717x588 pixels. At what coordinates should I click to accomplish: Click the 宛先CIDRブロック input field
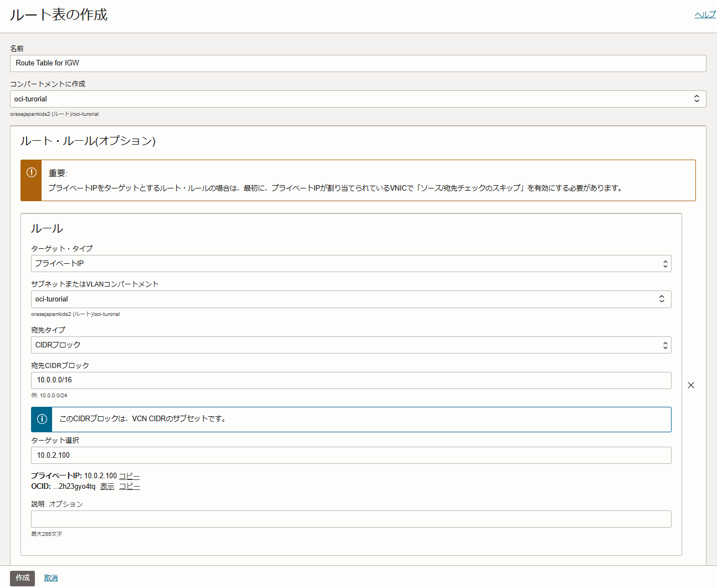350,380
